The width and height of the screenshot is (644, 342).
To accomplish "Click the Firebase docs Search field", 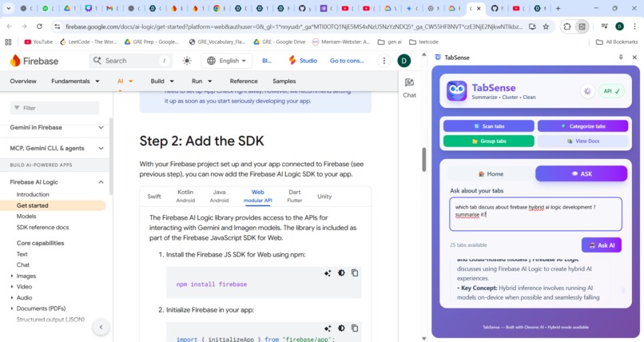I will point(130,61).
